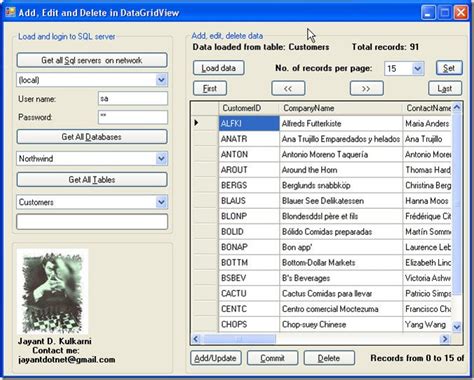Minimize the Add, Edit and Delete window
Viewport: 474px width, 380px height.
428,13
